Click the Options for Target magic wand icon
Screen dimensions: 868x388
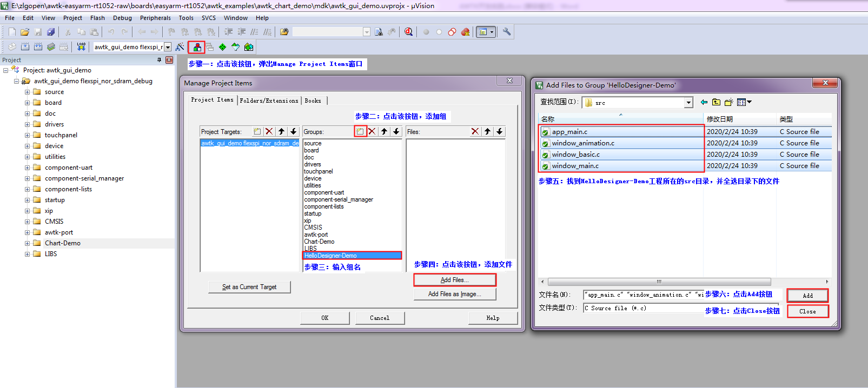180,48
